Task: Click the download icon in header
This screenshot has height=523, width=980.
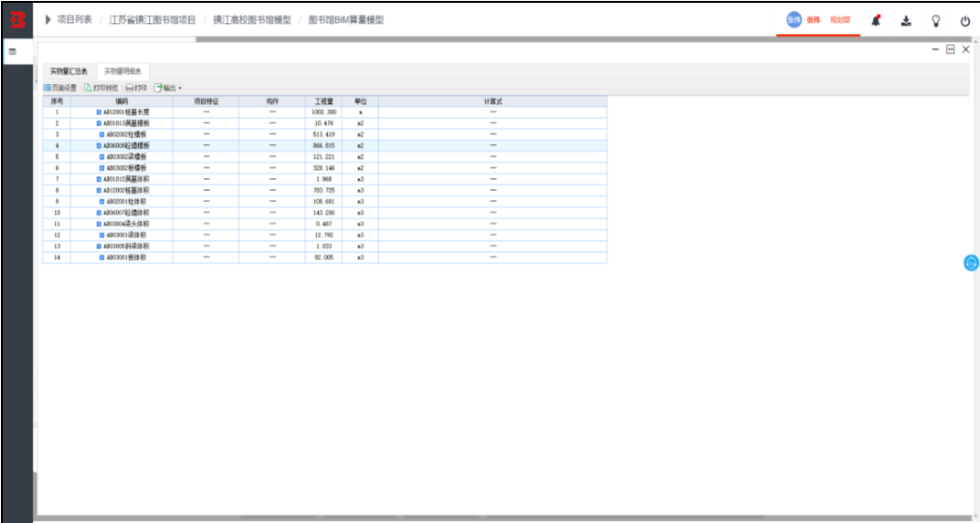Action: tap(905, 20)
